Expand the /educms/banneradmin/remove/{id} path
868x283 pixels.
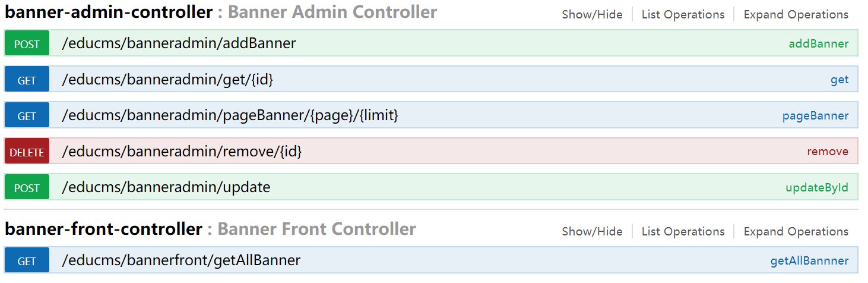click(182, 152)
